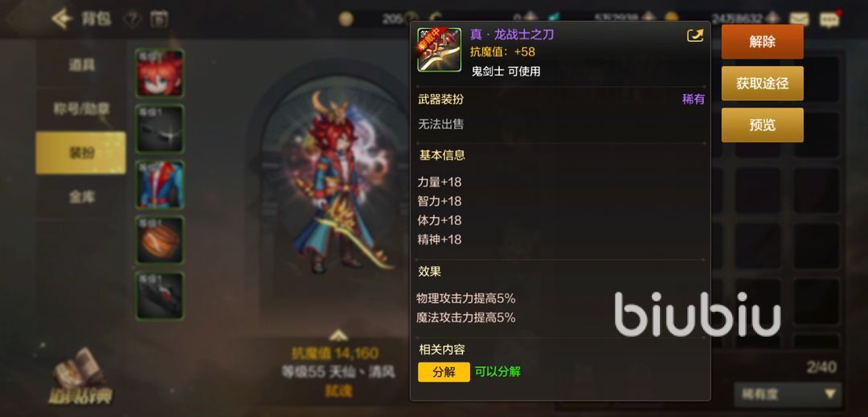This screenshot has width=868, height=417.
Task: Expand the up chevron above 抗魔值
Action: point(338,335)
